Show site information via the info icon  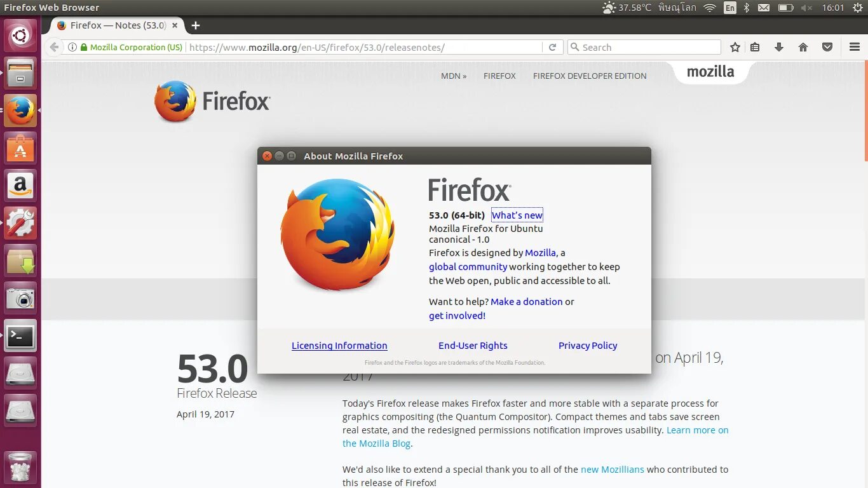click(72, 47)
